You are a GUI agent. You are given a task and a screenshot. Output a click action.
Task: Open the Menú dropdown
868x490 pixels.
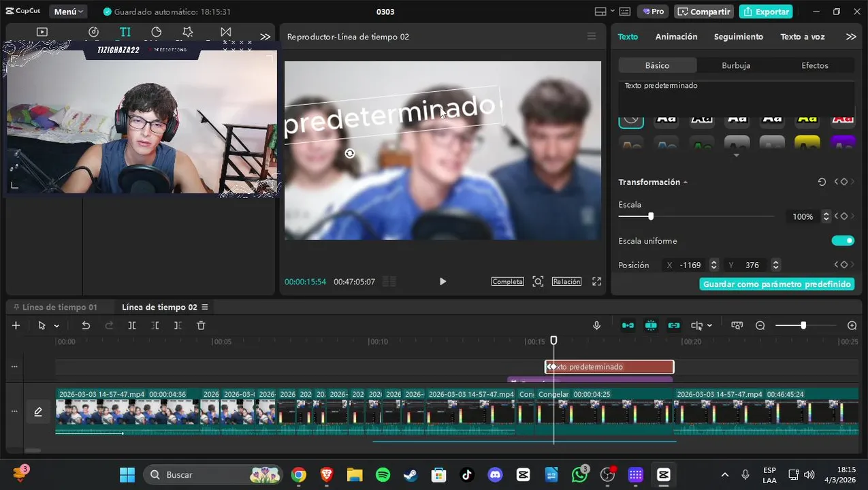pyautogui.click(x=68, y=12)
